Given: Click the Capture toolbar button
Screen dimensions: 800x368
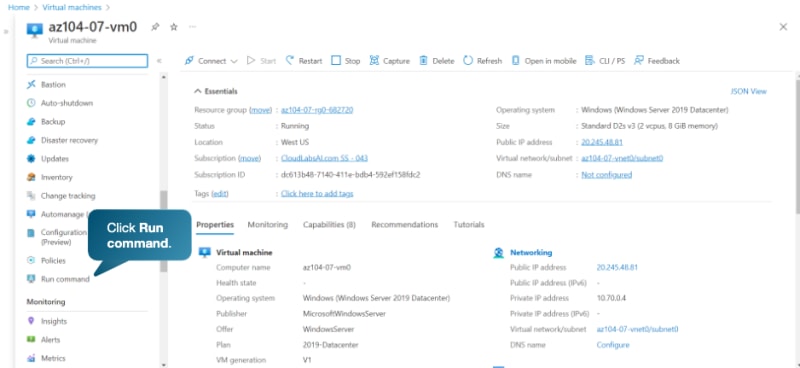Looking at the screenshot, I should [389, 61].
